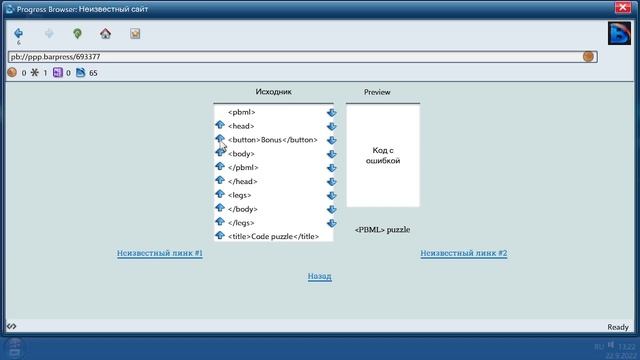
Task: Move <legs> line down
Action: pos(331,196)
